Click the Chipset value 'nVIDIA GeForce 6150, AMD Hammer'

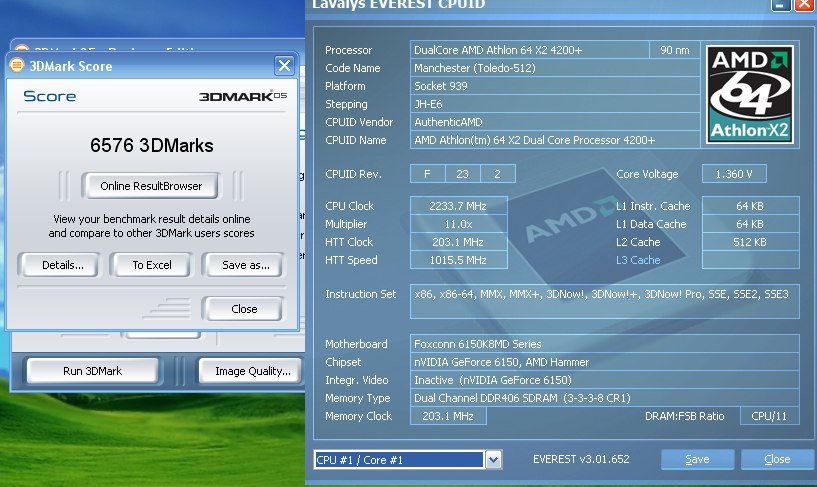[604, 362]
